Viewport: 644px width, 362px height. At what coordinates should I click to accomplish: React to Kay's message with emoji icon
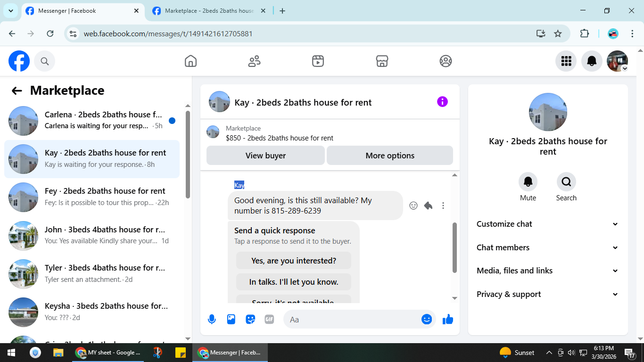[413, 206]
